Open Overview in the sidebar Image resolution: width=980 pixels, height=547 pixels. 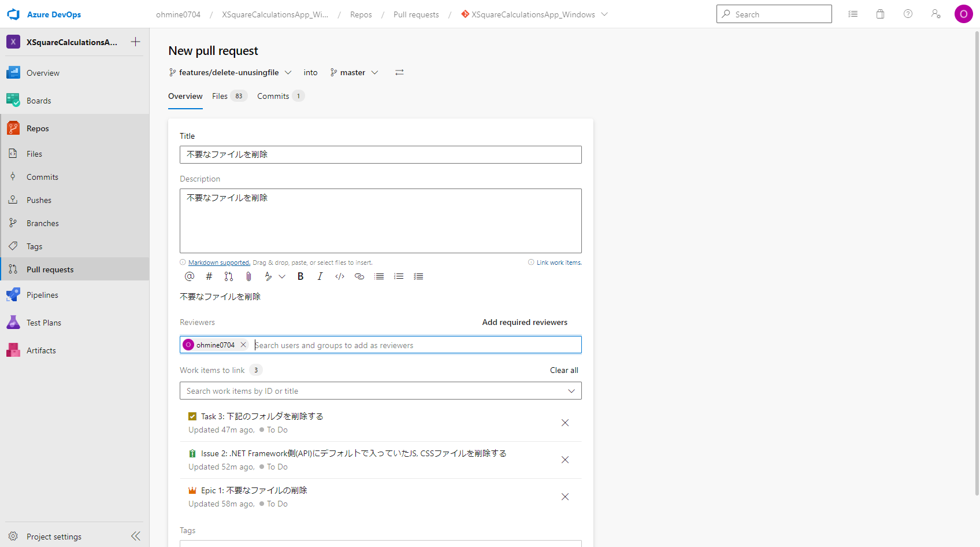pyautogui.click(x=75, y=73)
